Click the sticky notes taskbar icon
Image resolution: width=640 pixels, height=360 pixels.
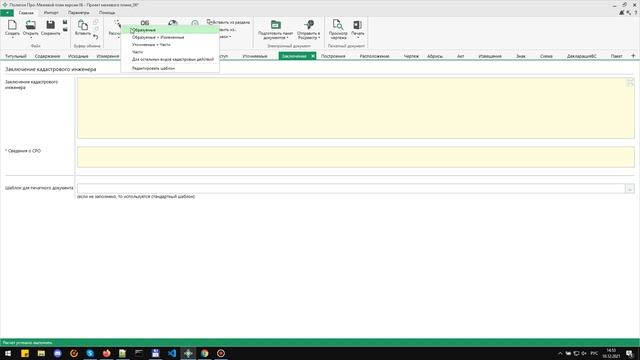click(x=25, y=353)
